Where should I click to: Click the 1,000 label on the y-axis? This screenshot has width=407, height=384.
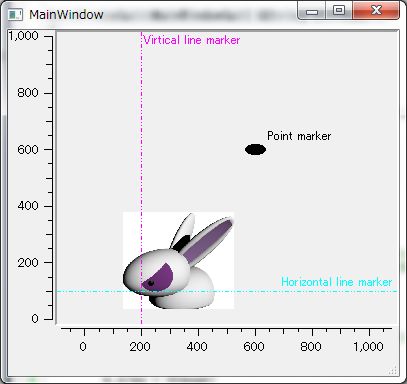(x=23, y=36)
